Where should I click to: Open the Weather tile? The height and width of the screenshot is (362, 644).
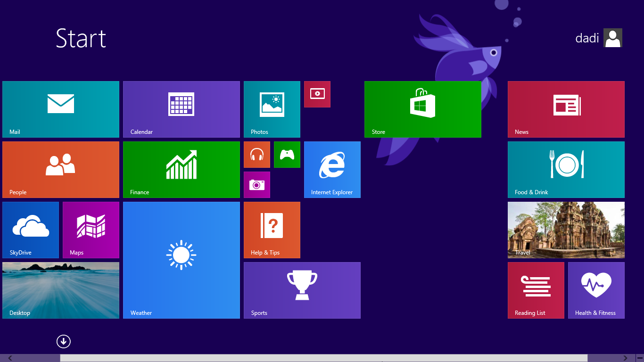182,260
